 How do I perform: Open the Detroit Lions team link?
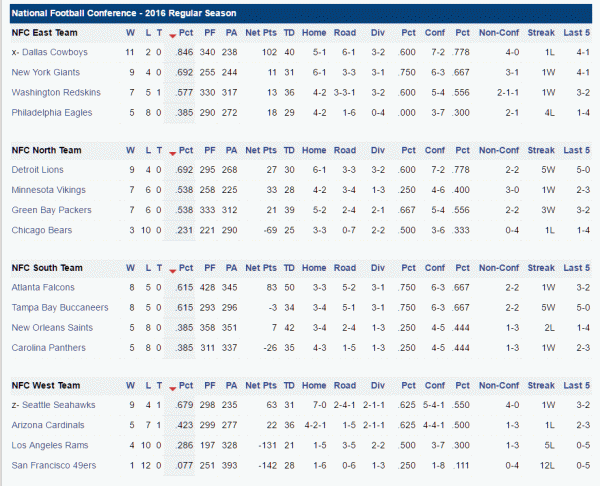tap(38, 170)
